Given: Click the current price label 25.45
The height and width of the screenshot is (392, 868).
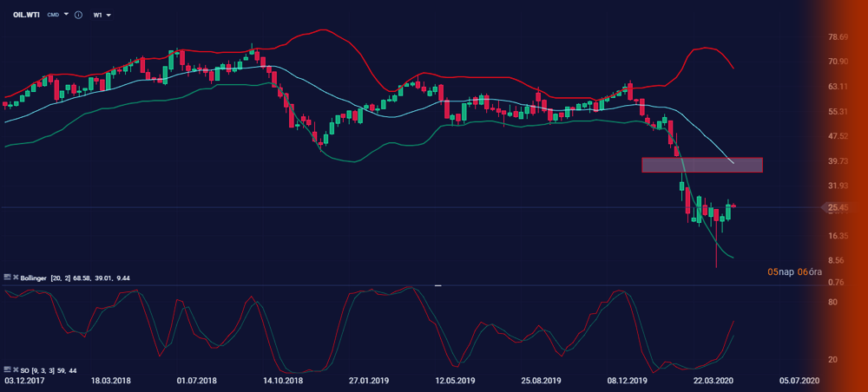Looking at the screenshot, I should 838,208.
